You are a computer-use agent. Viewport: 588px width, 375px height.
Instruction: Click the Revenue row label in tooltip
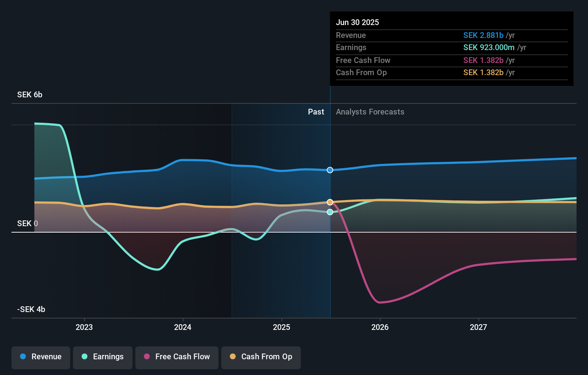coord(351,35)
